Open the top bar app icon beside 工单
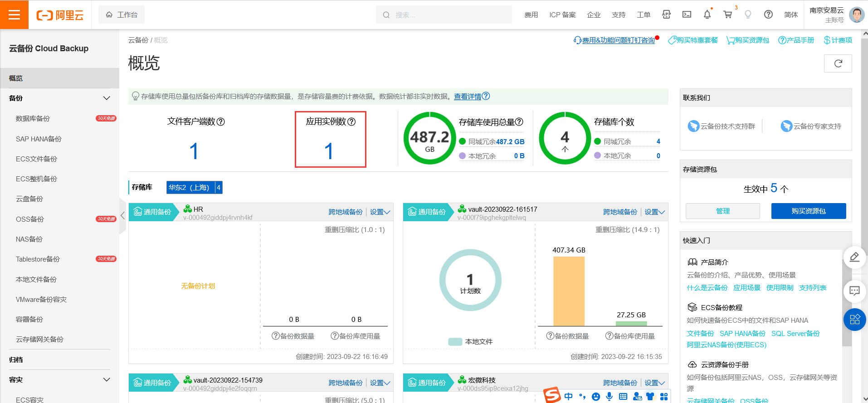The image size is (868, 403). (666, 15)
